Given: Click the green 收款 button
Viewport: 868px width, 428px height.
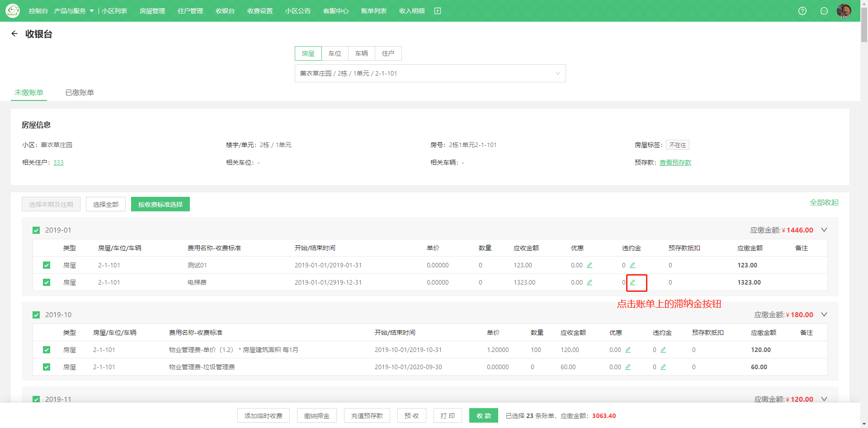Looking at the screenshot, I should tap(484, 415).
